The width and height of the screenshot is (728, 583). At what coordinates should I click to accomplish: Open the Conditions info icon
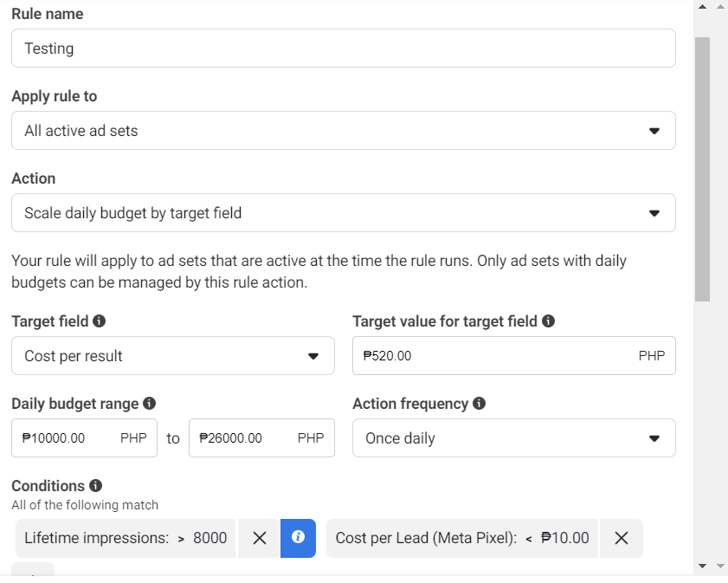pos(95,485)
